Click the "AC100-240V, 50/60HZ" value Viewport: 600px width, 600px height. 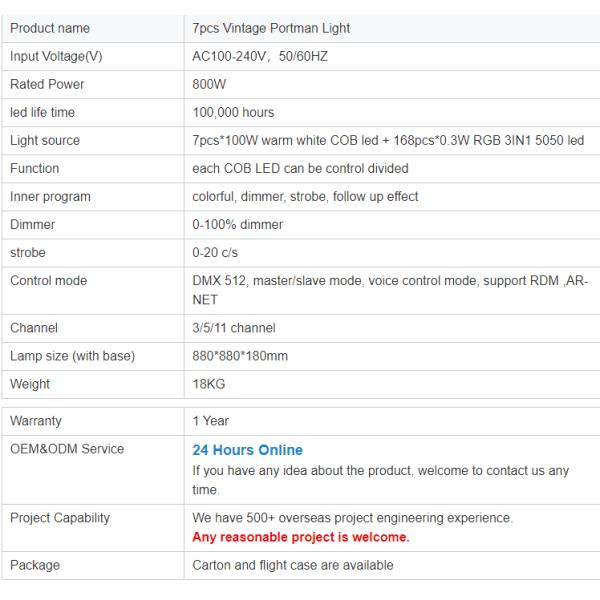(260, 56)
